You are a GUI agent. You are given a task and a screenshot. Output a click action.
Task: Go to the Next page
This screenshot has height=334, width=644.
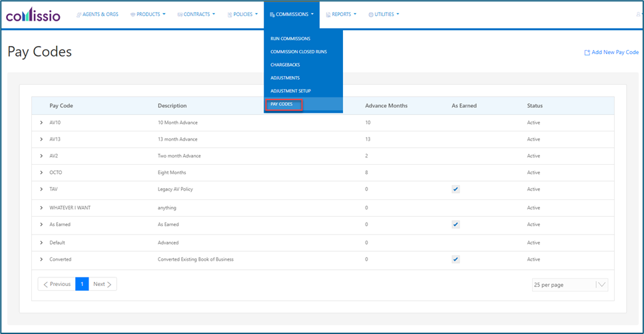coord(103,284)
